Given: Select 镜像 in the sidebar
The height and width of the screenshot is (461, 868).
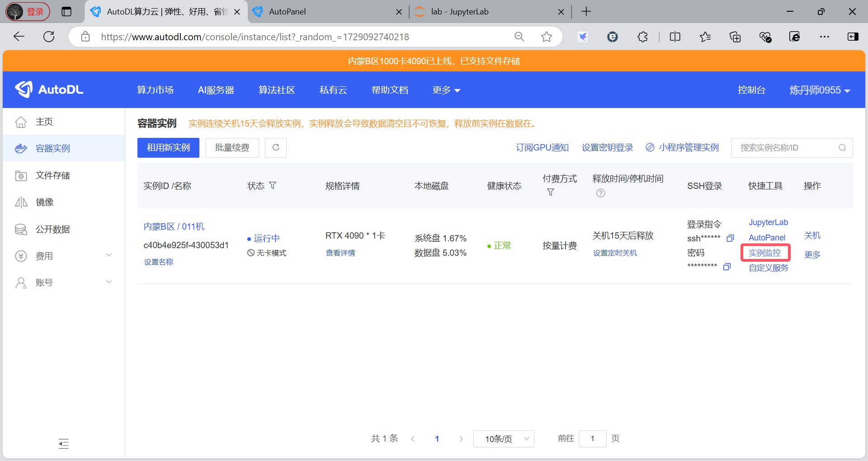Looking at the screenshot, I should tap(64, 202).
